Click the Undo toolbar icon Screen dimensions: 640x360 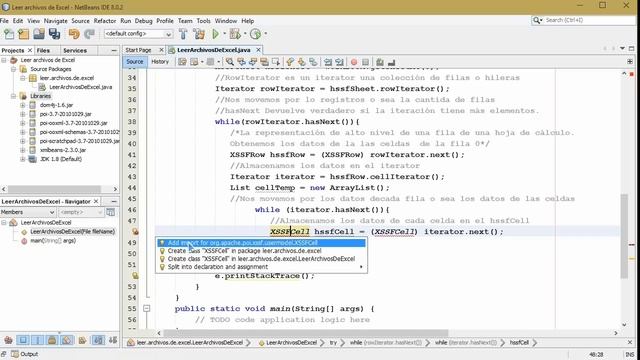click(74, 34)
